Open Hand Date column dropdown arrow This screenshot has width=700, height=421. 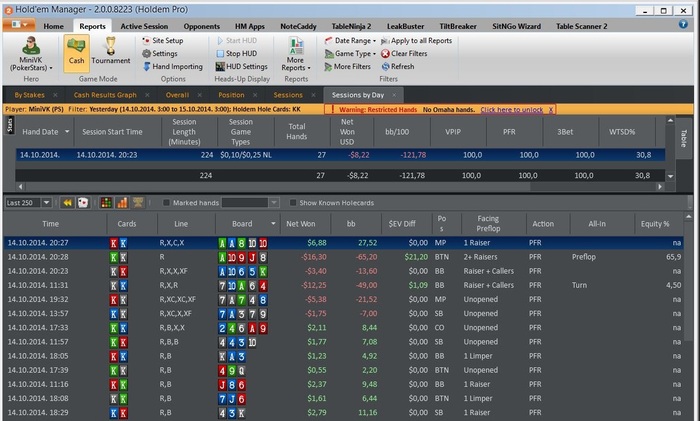click(67, 132)
